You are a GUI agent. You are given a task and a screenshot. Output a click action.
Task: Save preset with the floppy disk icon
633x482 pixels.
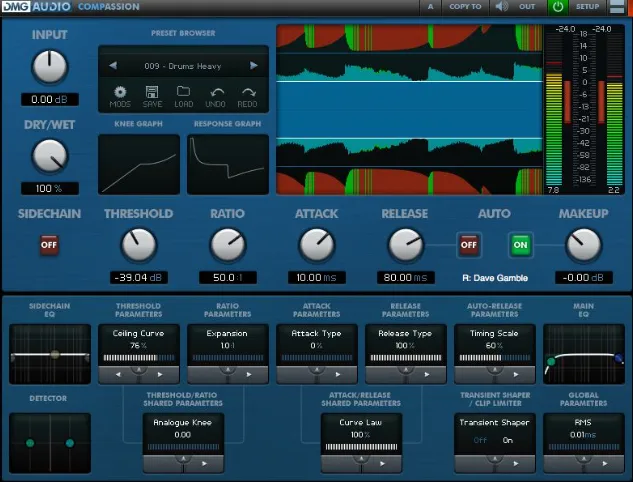click(152, 92)
